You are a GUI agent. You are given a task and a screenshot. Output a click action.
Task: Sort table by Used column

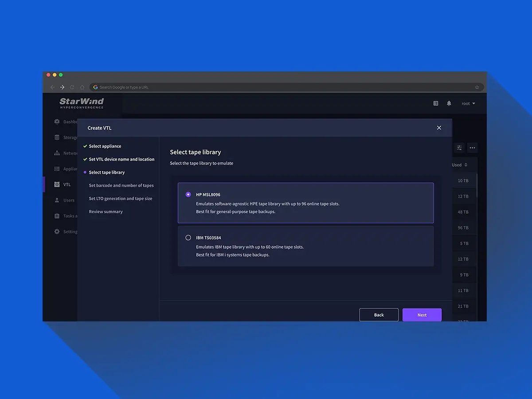coord(459,165)
